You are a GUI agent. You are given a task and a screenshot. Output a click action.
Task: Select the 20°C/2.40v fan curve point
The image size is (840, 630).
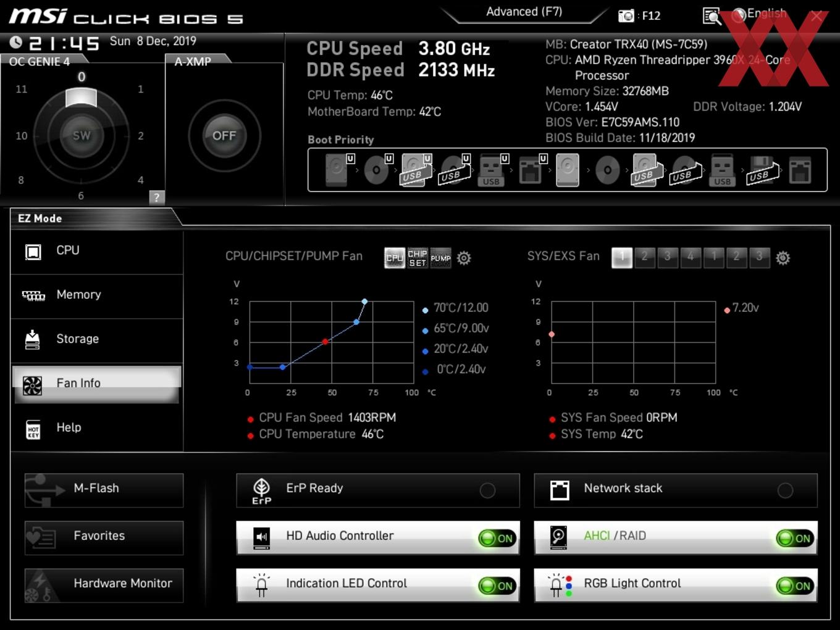click(282, 367)
